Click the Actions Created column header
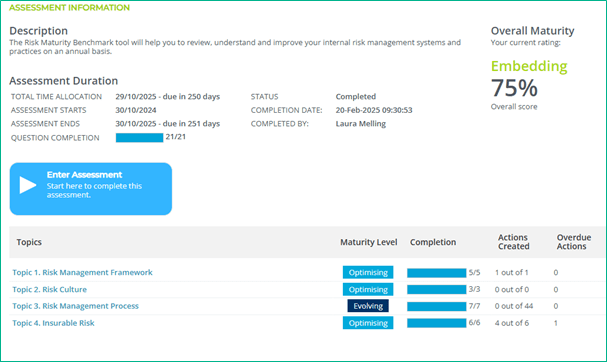This screenshot has width=607, height=362. 513,242
